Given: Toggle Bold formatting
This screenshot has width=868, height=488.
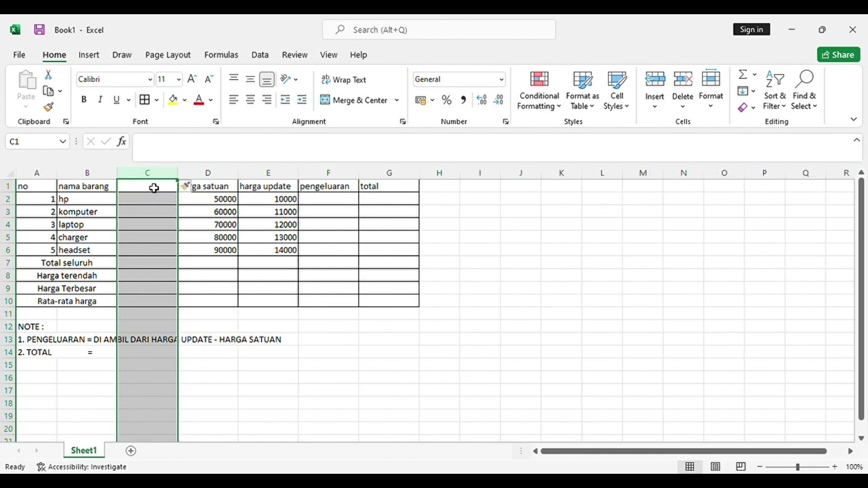Looking at the screenshot, I should 83,100.
